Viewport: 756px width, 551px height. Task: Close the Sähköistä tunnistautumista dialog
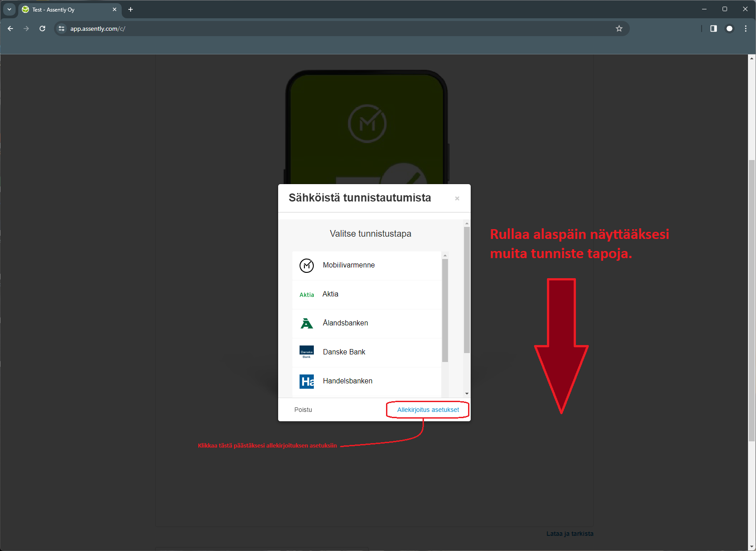(x=457, y=198)
